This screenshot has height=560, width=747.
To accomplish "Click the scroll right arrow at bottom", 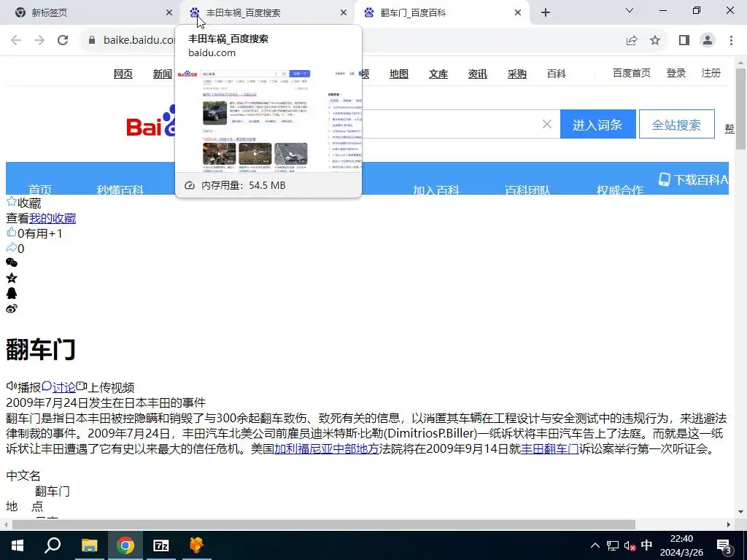I will (x=729, y=524).
